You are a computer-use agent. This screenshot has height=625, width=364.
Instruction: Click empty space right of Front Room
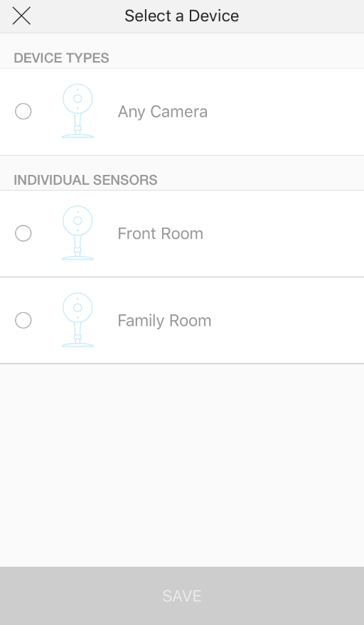[283, 234]
